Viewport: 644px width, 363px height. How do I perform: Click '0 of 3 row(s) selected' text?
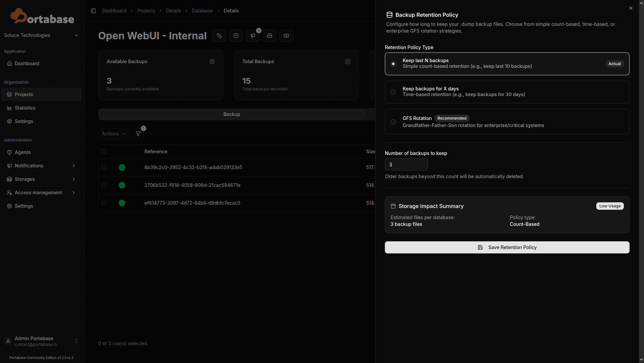click(123, 344)
